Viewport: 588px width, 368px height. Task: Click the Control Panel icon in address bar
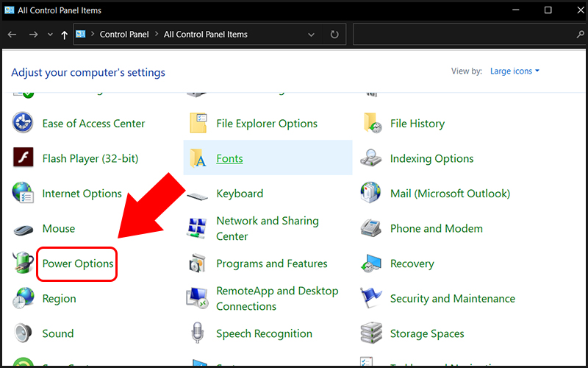(x=81, y=34)
